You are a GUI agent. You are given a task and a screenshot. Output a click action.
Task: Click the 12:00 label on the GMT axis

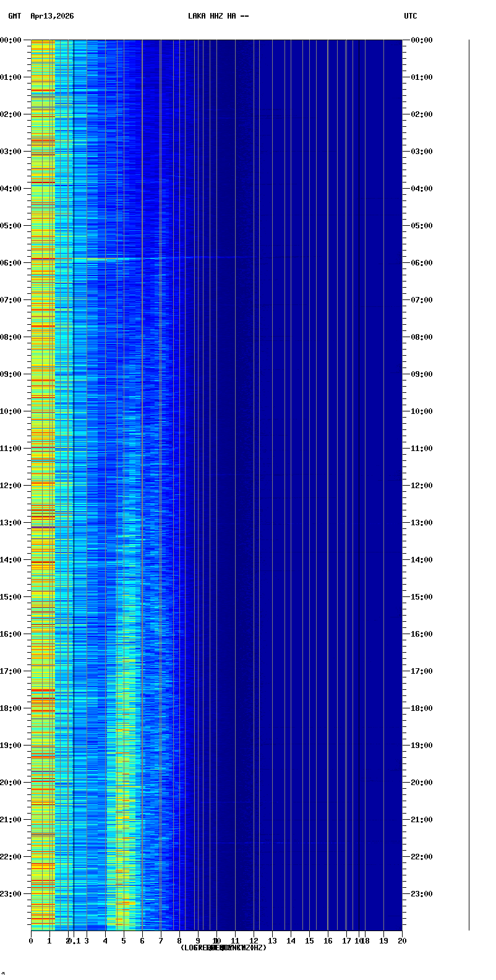[11, 486]
